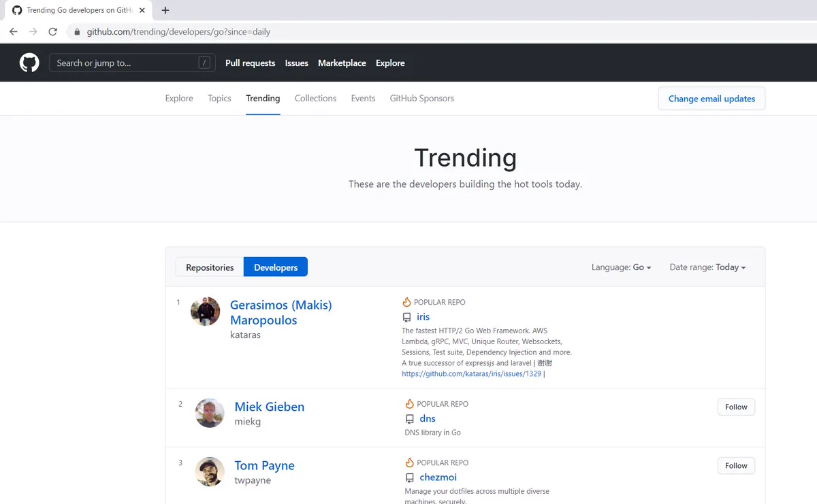The image size is (817, 504).
Task: Click the kataras username
Action: (245, 335)
